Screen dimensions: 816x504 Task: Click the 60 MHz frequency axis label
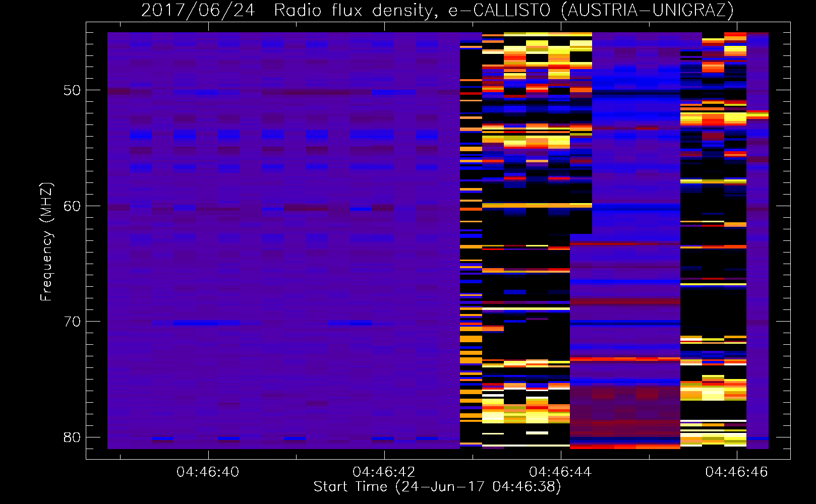coord(72,206)
